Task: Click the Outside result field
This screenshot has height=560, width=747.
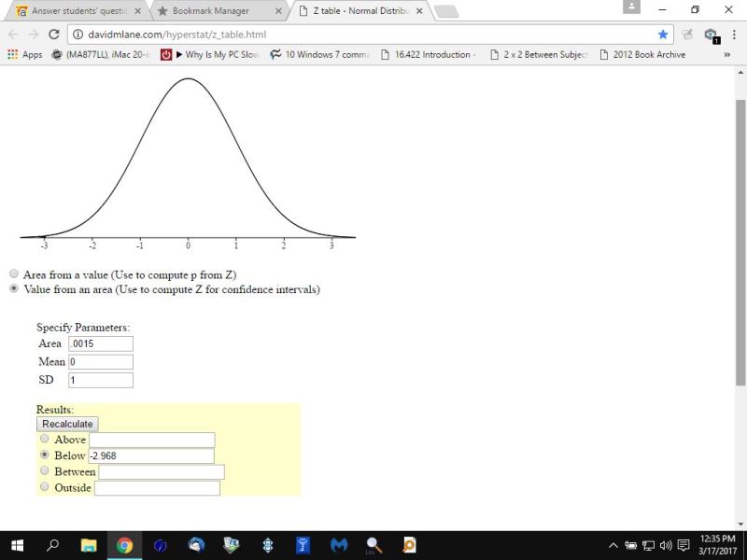Action: pyautogui.click(x=157, y=488)
